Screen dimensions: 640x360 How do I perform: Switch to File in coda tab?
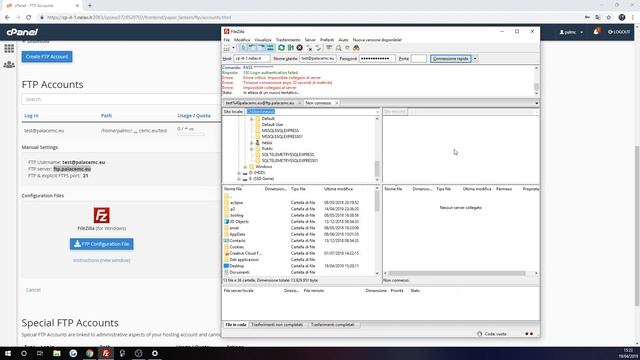click(x=236, y=325)
